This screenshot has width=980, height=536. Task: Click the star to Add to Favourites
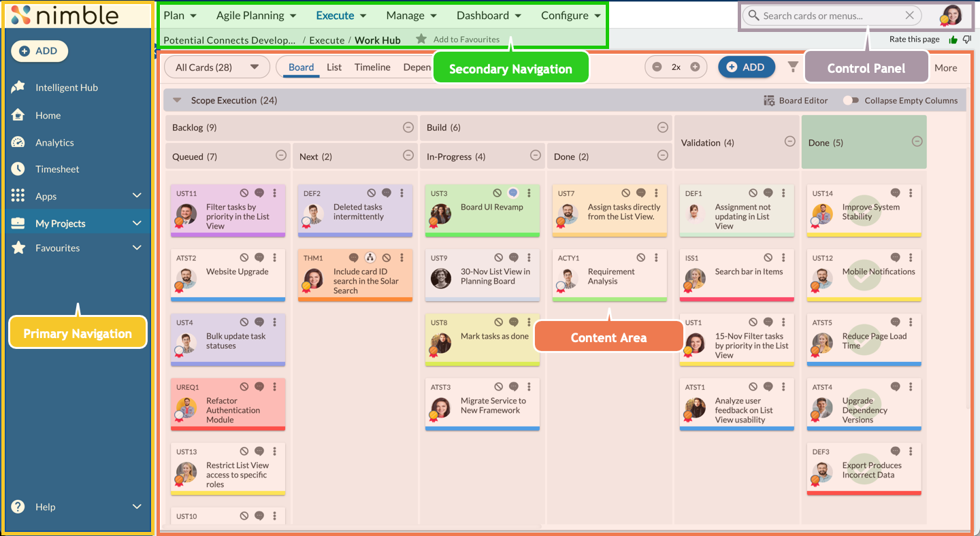(x=421, y=39)
